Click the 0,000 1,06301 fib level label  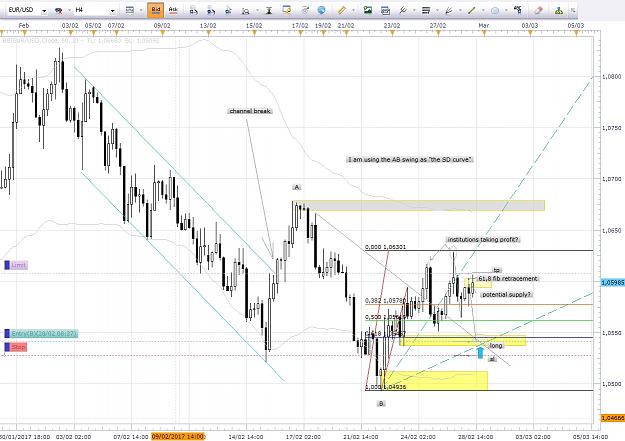click(385, 247)
